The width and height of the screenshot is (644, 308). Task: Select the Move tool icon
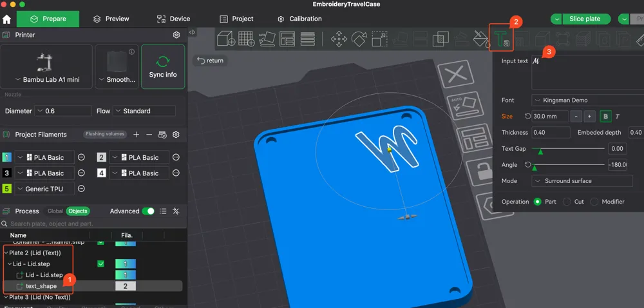(x=339, y=39)
